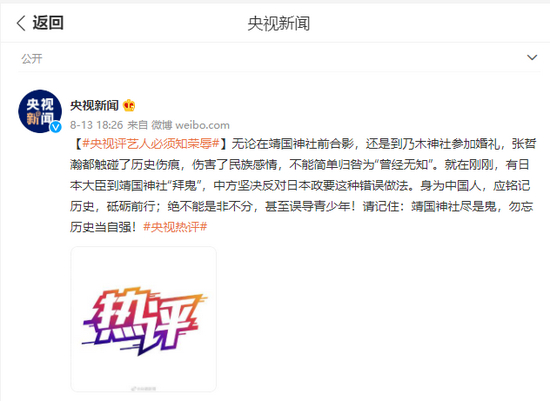Viewport: 550px width, 401px height.
Task: Click the 评 character in the logo image
Action: pyautogui.click(x=172, y=321)
